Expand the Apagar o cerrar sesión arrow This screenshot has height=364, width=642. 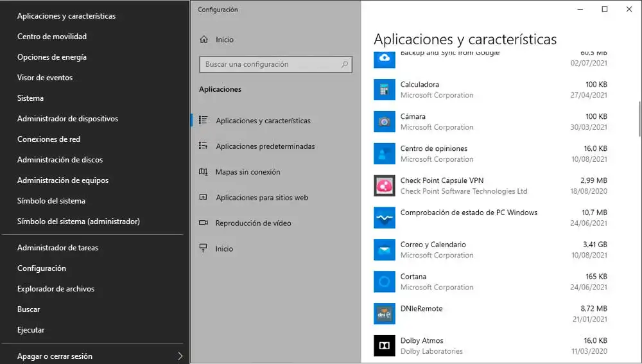point(180,356)
